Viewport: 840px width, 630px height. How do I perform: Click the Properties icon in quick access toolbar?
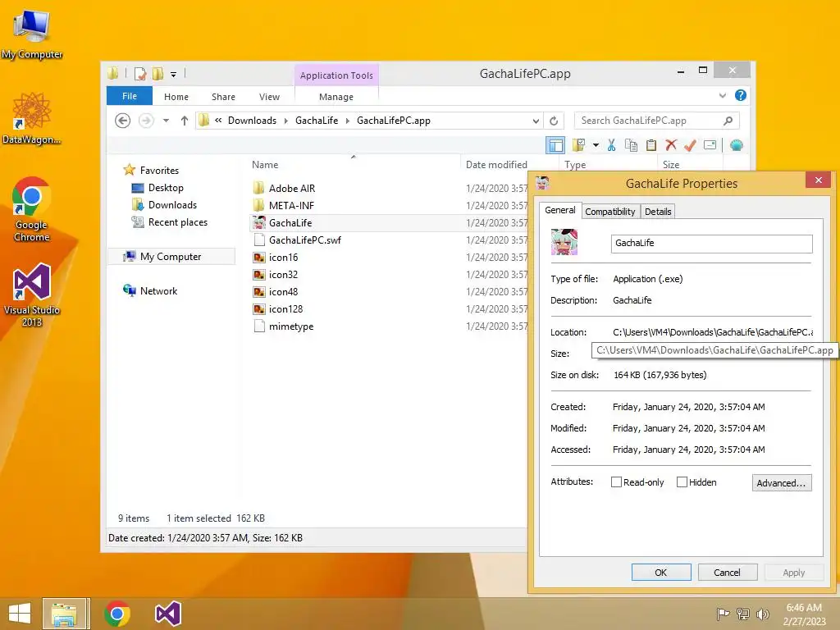pyautogui.click(x=140, y=73)
